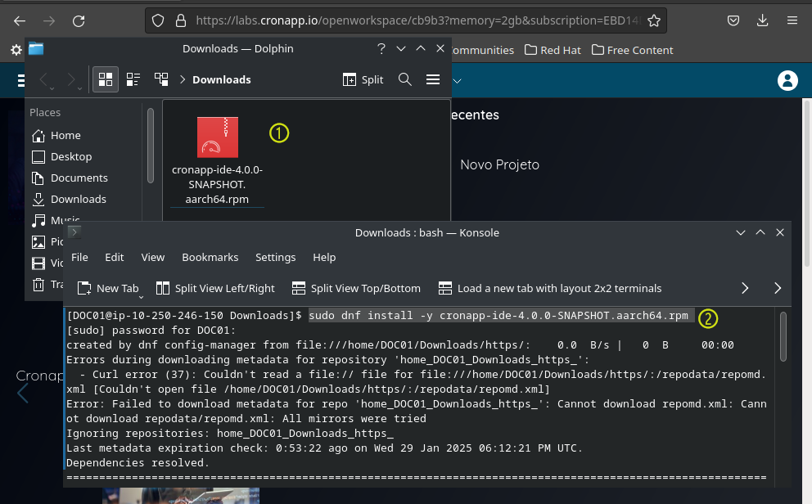Image resolution: width=812 pixels, height=504 pixels.
Task: Go back in Dolphin navigation
Action: point(44,79)
